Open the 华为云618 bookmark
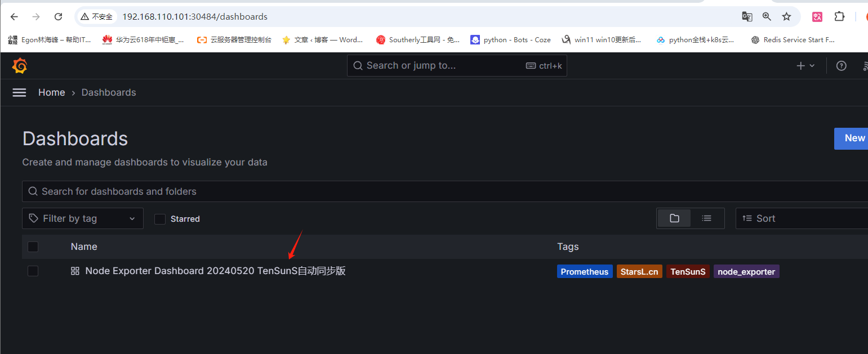Image resolution: width=868 pixels, height=354 pixels. tap(143, 40)
